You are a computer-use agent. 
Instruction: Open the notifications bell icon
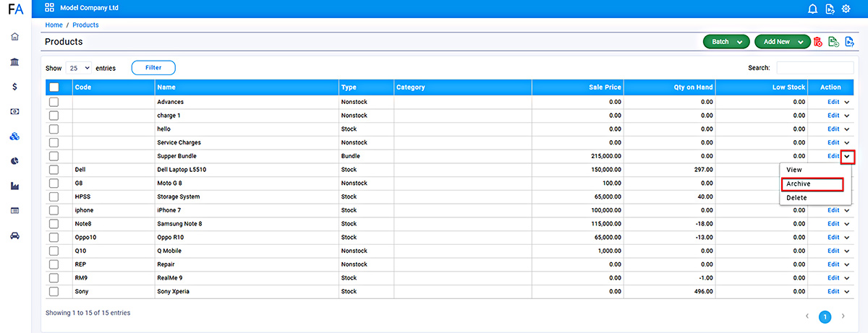pos(812,9)
